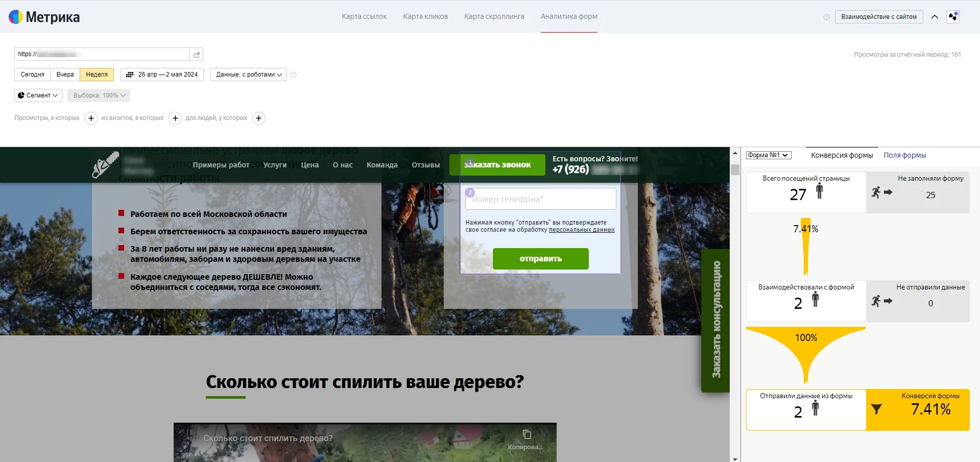The height and width of the screenshot is (462, 980).
Task: Open Примеры работ in site navigation
Action: (x=221, y=165)
